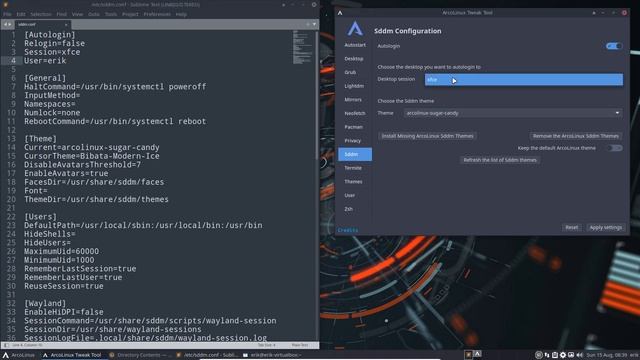Open the Help menu in Sublime

[181, 14]
